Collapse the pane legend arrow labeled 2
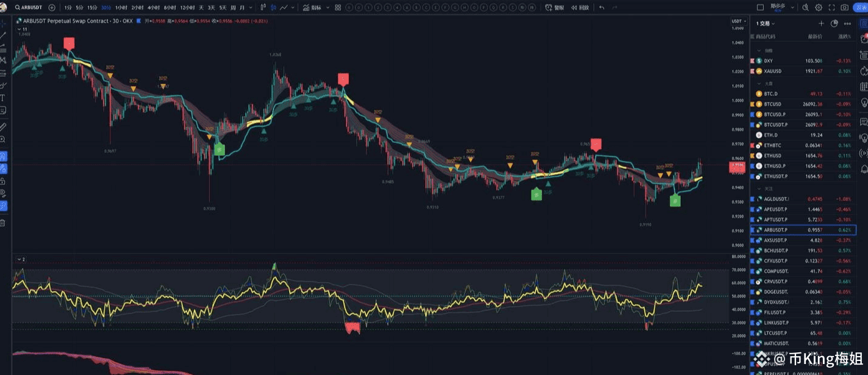This screenshot has height=375, width=868. click(x=19, y=259)
